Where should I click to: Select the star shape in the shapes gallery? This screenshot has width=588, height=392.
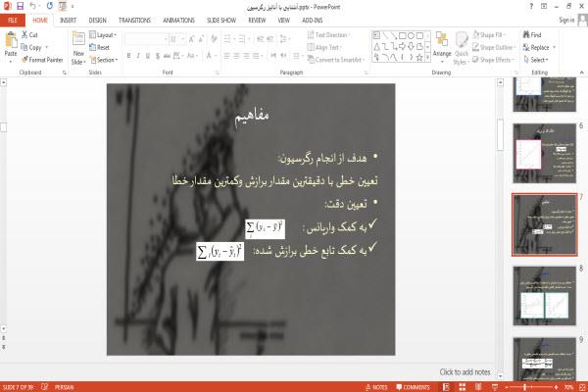point(419,58)
